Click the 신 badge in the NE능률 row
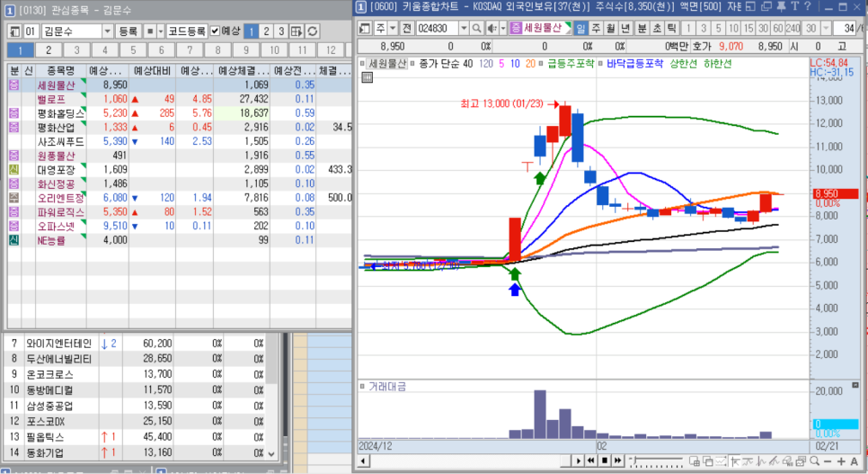The height and width of the screenshot is (474, 868). tap(13, 240)
